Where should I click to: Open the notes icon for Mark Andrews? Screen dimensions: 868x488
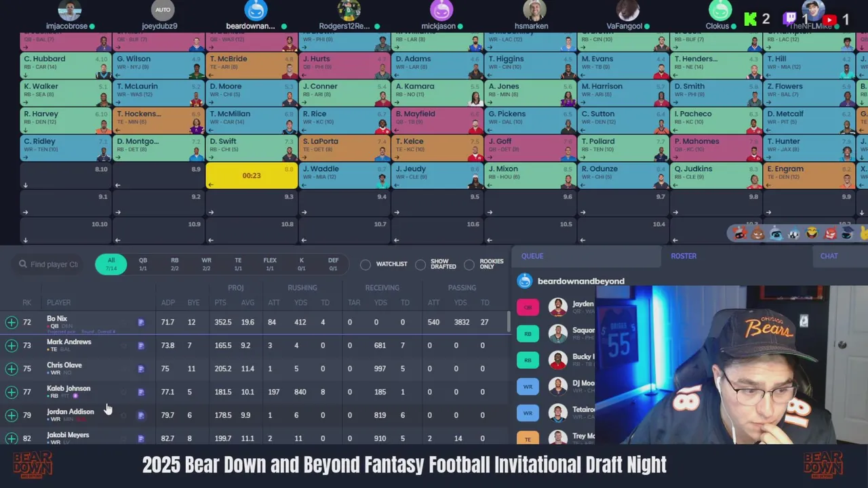[x=140, y=346]
